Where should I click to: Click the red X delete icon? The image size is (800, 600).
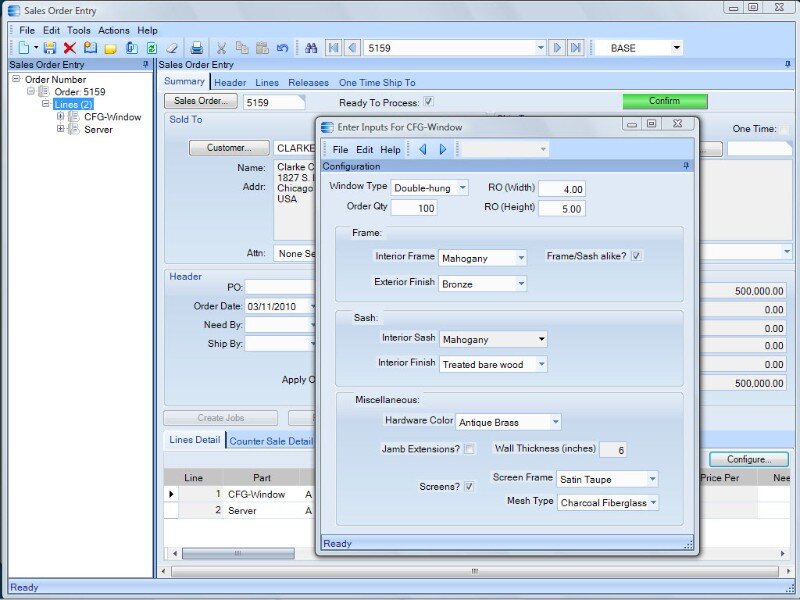pyautogui.click(x=70, y=48)
